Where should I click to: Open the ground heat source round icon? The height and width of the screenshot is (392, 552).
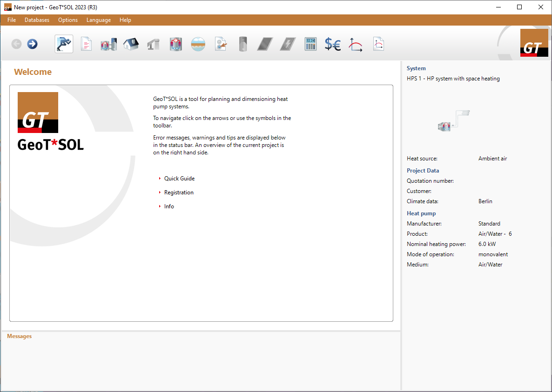(198, 44)
